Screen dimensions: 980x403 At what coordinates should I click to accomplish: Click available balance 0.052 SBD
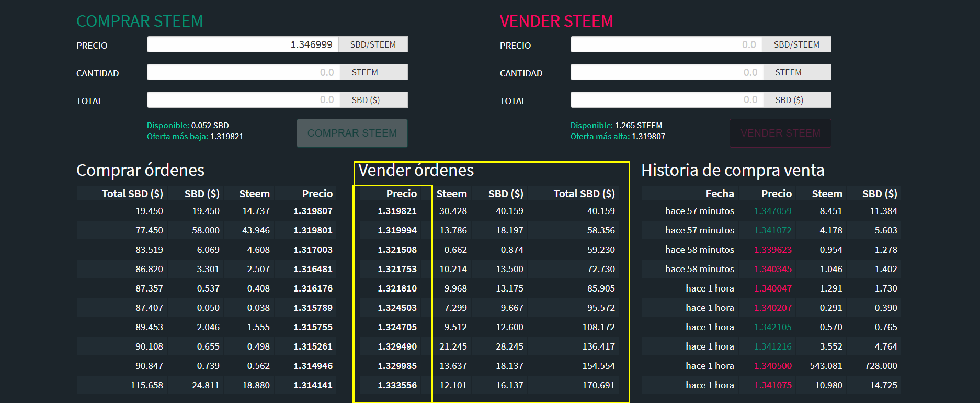[x=210, y=126]
